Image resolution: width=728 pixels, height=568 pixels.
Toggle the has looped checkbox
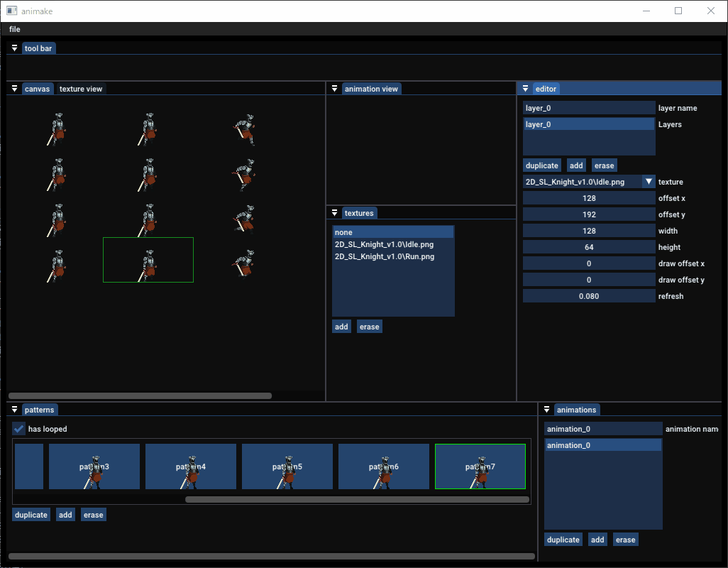point(18,429)
